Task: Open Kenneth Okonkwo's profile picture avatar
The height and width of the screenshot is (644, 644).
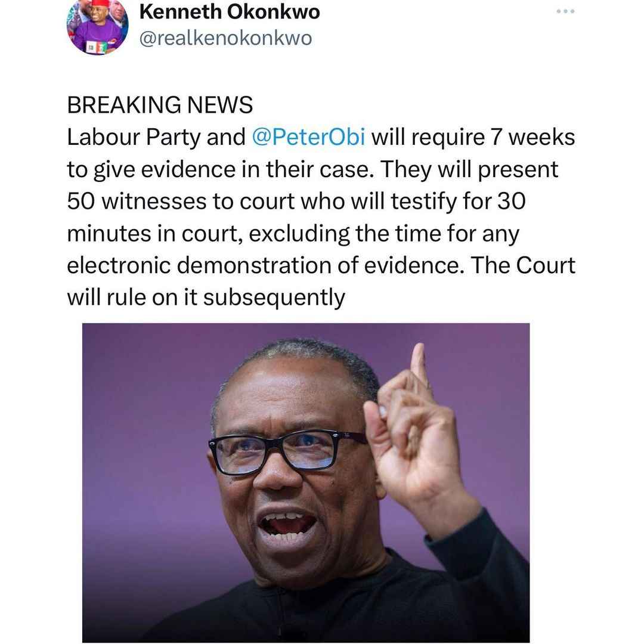Action: point(97,26)
